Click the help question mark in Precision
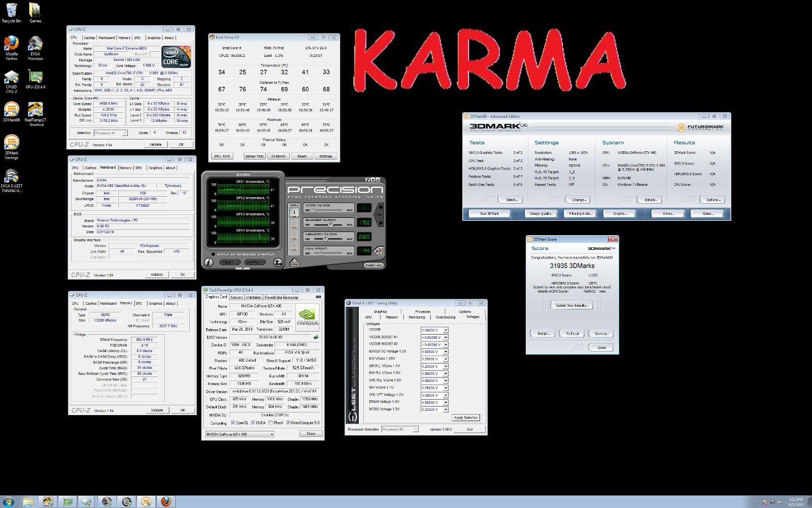The height and width of the screenshot is (508, 812). click(367, 179)
